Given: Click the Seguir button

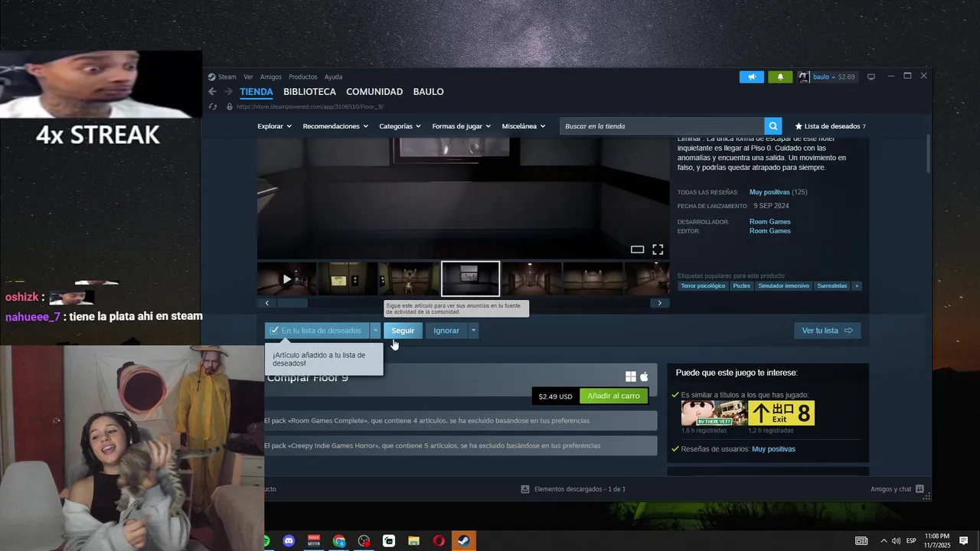Looking at the screenshot, I should 403,331.
